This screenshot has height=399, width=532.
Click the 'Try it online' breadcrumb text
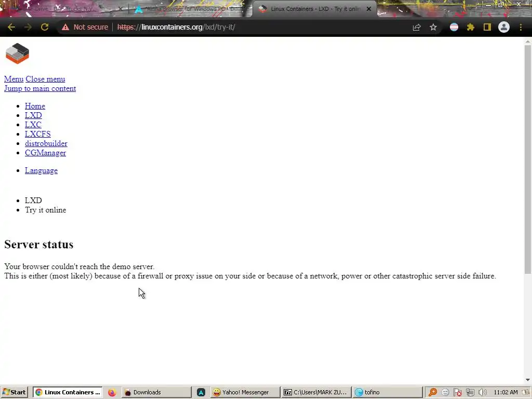point(46,210)
